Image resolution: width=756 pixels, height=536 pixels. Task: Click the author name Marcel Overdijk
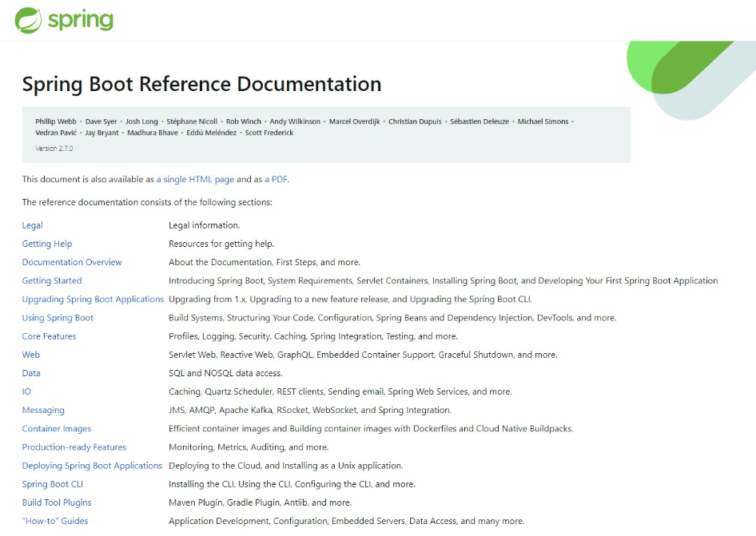click(x=354, y=121)
